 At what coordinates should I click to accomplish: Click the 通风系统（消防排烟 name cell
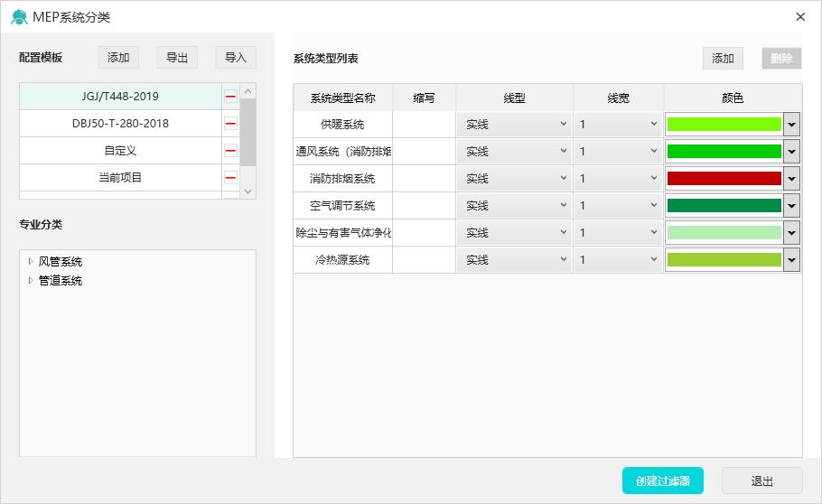click(343, 152)
